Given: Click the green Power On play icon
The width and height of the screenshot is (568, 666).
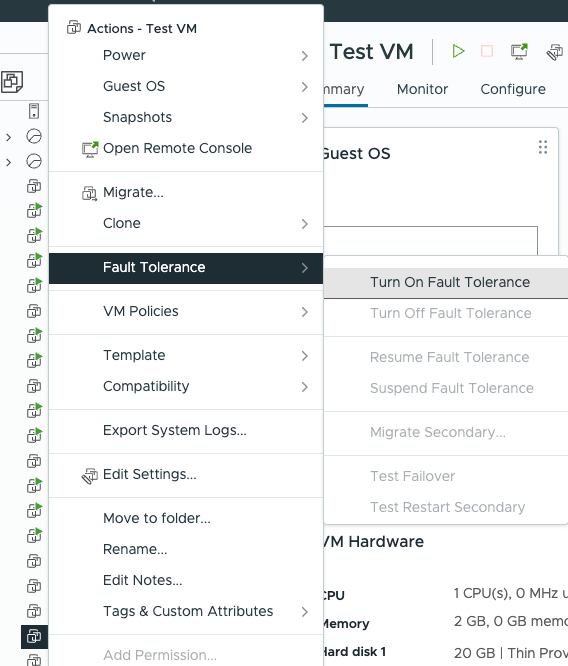Looking at the screenshot, I should [458, 51].
